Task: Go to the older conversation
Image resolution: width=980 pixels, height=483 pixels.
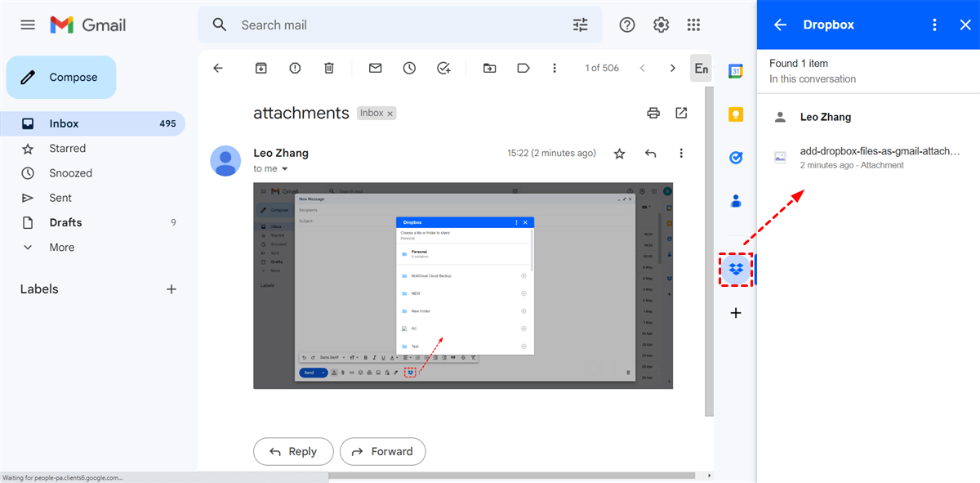Action: pos(673,68)
